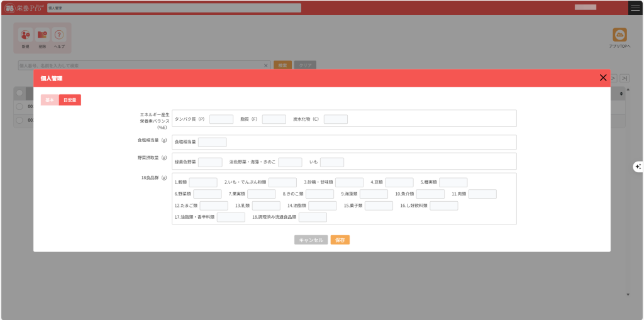Screen dimensions: 644x320
Task: Go to アプリTOPへ via orange icon
Action: point(619,35)
